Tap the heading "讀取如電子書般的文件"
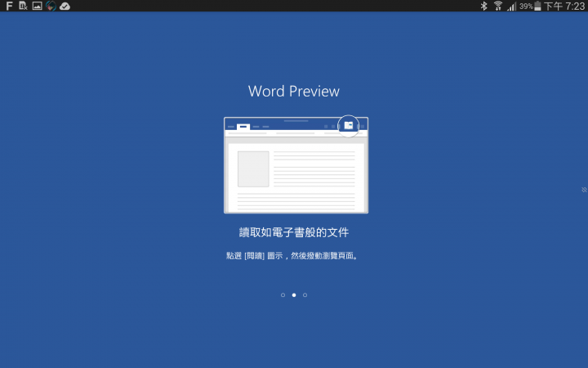The width and height of the screenshot is (588, 368). click(x=294, y=232)
